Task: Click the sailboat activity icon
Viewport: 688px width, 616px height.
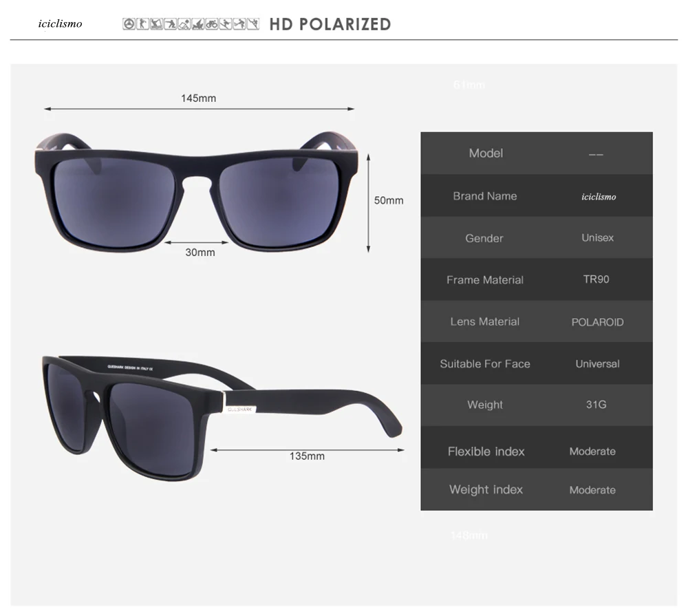Action: [198, 23]
